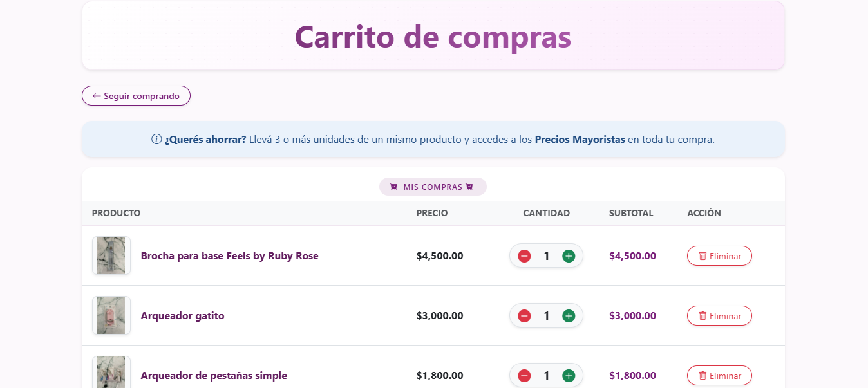Viewport: 868px width, 388px height.
Task: Click Eliminar on the Arqueador de pestañas simple row
Action: click(719, 375)
